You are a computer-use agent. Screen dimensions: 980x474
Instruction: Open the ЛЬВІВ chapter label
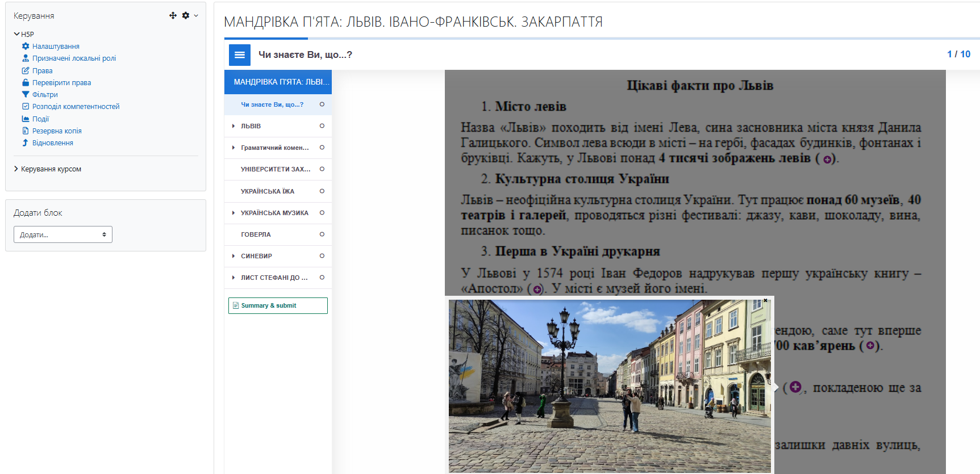click(x=251, y=126)
